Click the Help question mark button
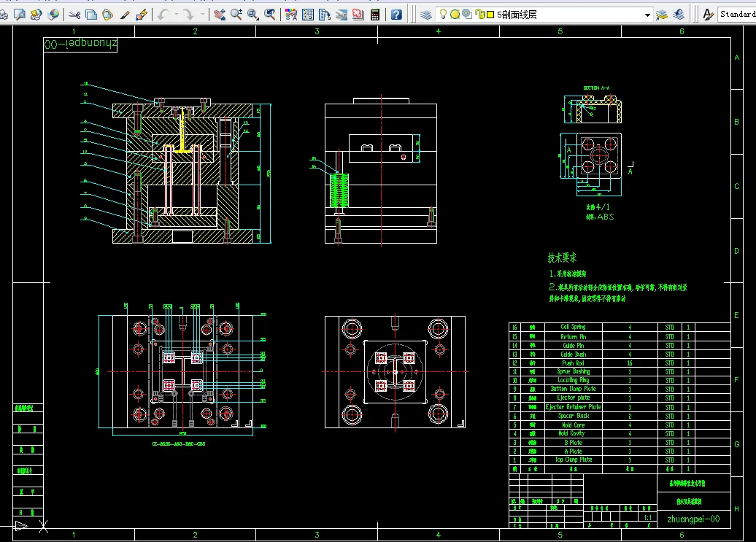Image resolution: width=756 pixels, height=542 pixels. [396, 14]
